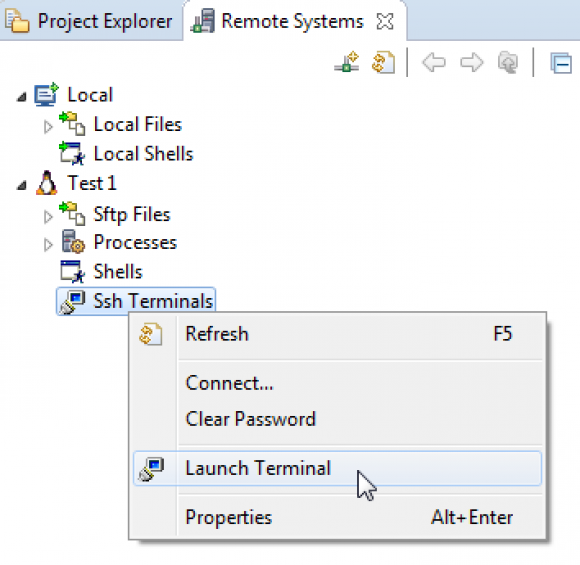
Task: Select Clear Password menu entry
Action: tap(337, 419)
